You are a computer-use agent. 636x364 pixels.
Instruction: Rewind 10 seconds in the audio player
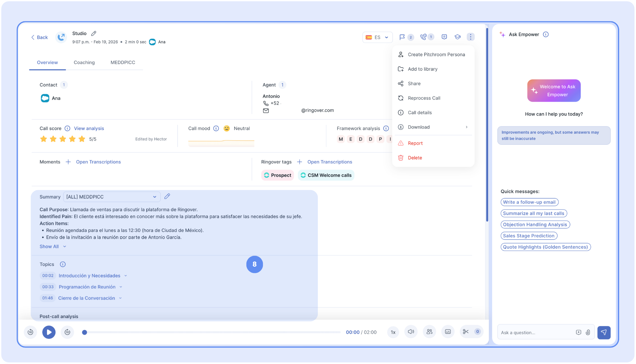tap(30, 332)
